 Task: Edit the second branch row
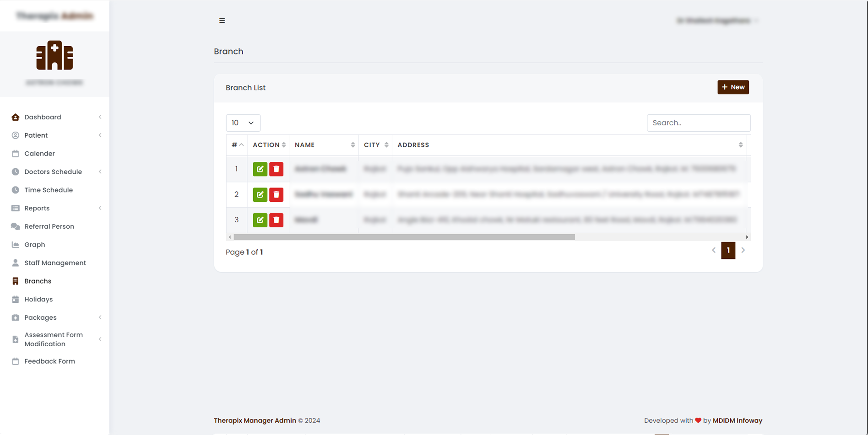tap(260, 195)
